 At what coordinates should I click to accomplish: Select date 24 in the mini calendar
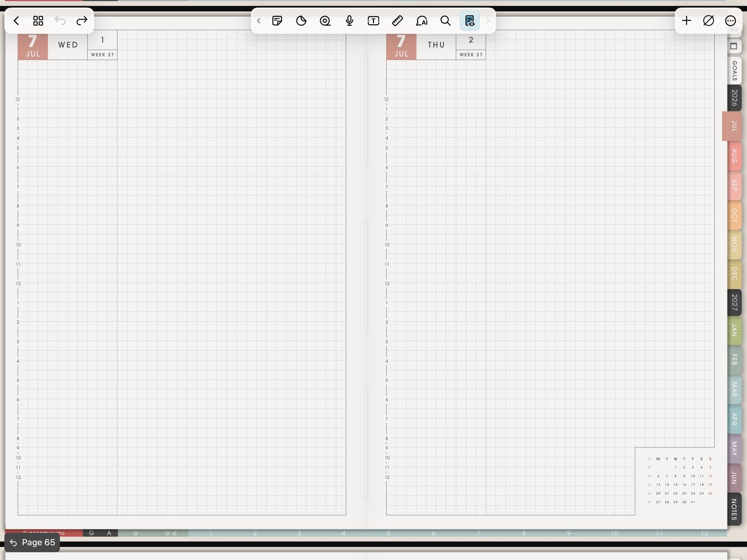(693, 493)
